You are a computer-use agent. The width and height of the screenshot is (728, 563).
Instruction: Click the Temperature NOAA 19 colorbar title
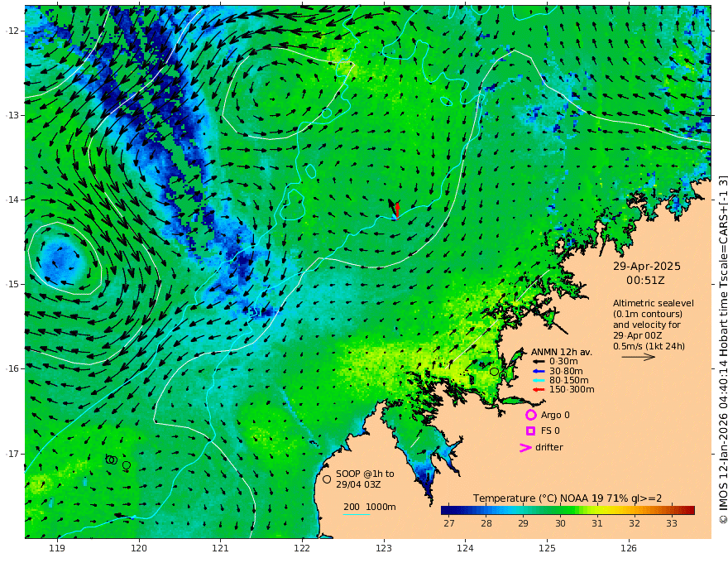(x=568, y=498)
